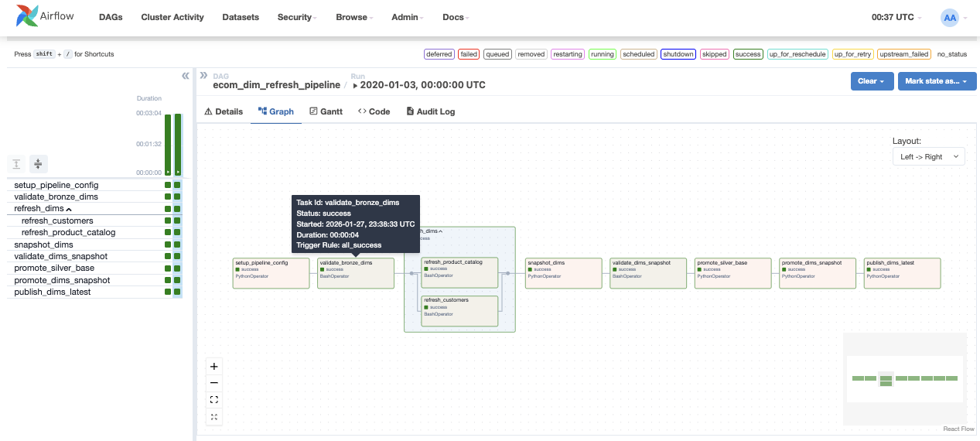Screen dimensions: 980x441
Task: Open the React Flow attribution link
Action: [958, 429]
